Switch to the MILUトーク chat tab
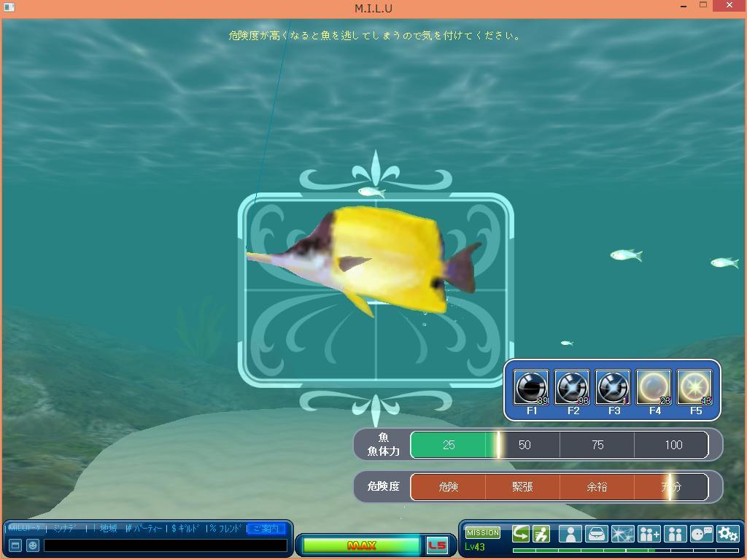The height and width of the screenshot is (560, 747). [x=25, y=528]
